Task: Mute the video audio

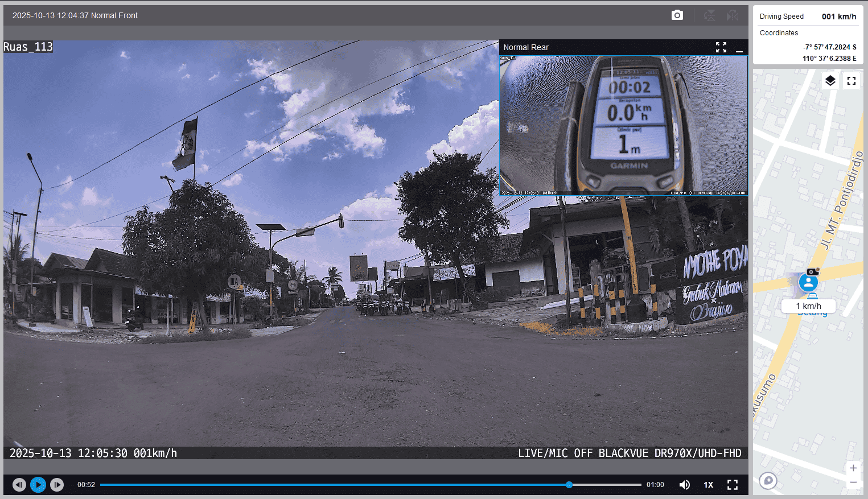Action: [x=684, y=485]
